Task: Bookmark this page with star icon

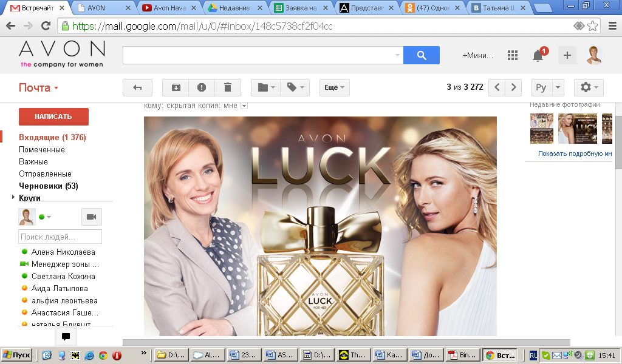Action: click(x=593, y=26)
